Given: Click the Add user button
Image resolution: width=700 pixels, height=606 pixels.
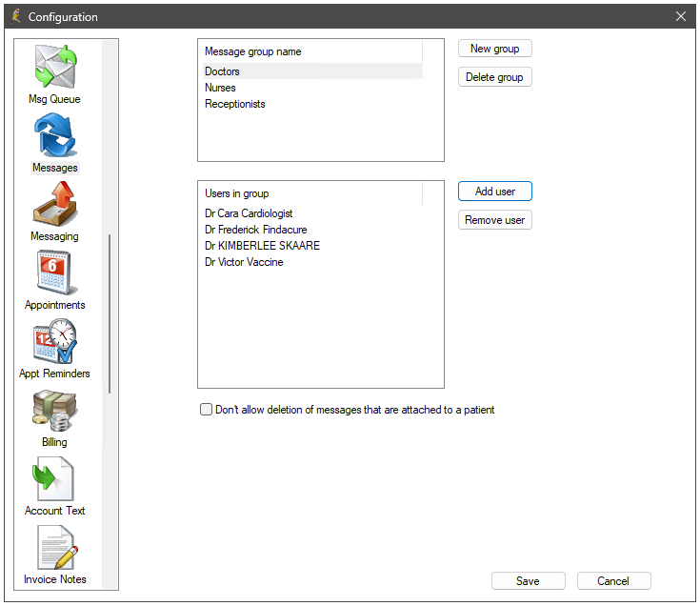Looking at the screenshot, I should [494, 192].
